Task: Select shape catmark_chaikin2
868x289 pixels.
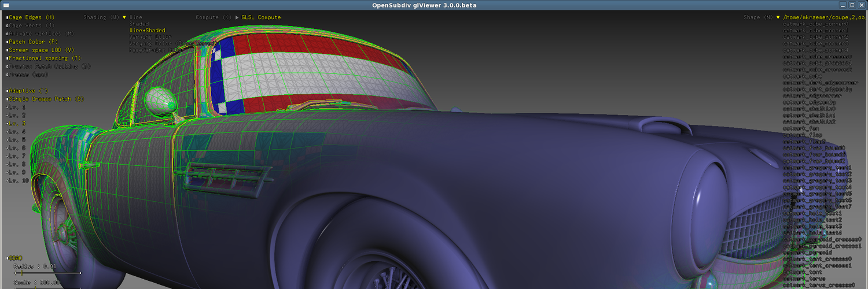Action: [809, 121]
